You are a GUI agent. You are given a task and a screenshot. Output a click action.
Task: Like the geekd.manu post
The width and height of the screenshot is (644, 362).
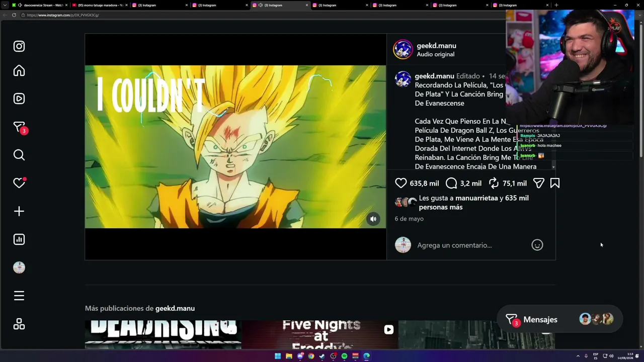click(400, 184)
